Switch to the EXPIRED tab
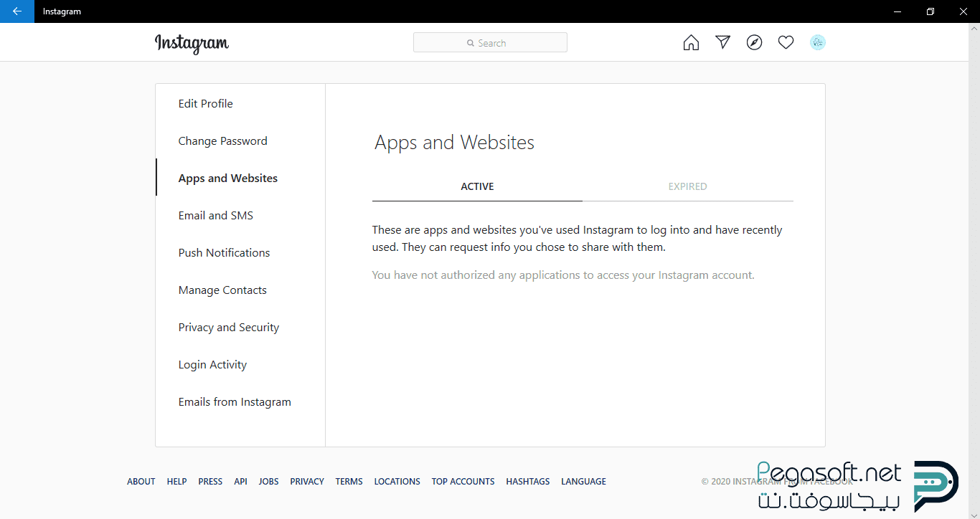Image resolution: width=980 pixels, height=519 pixels. 688,186
